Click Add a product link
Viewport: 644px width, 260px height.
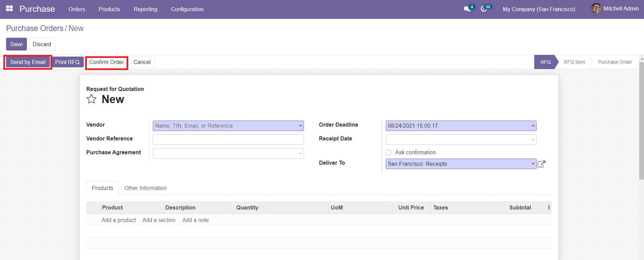point(118,220)
